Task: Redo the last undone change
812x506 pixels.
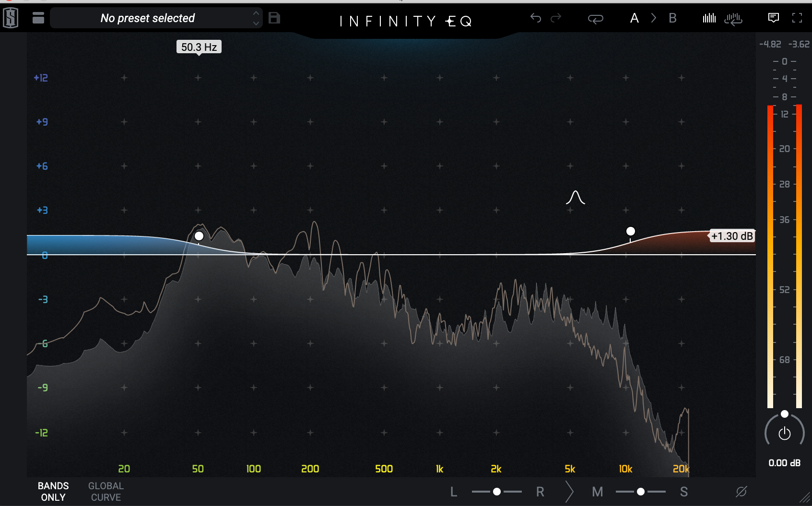Action: tap(556, 18)
